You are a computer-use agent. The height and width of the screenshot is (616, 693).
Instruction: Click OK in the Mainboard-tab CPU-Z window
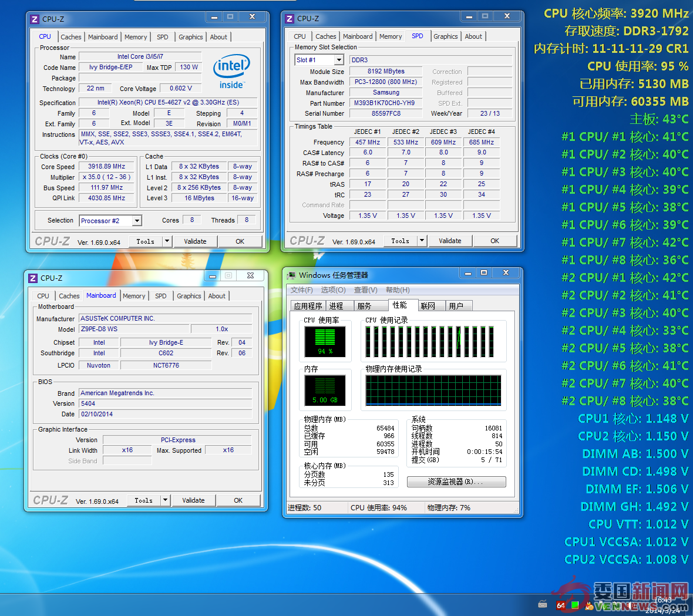[x=238, y=500]
